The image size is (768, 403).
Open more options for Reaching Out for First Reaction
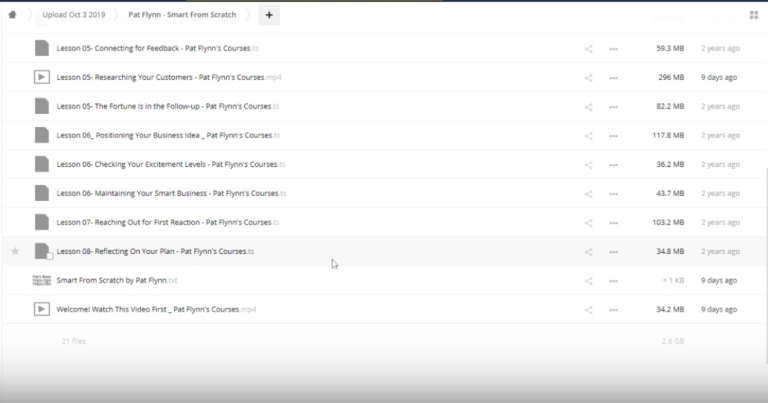click(613, 222)
